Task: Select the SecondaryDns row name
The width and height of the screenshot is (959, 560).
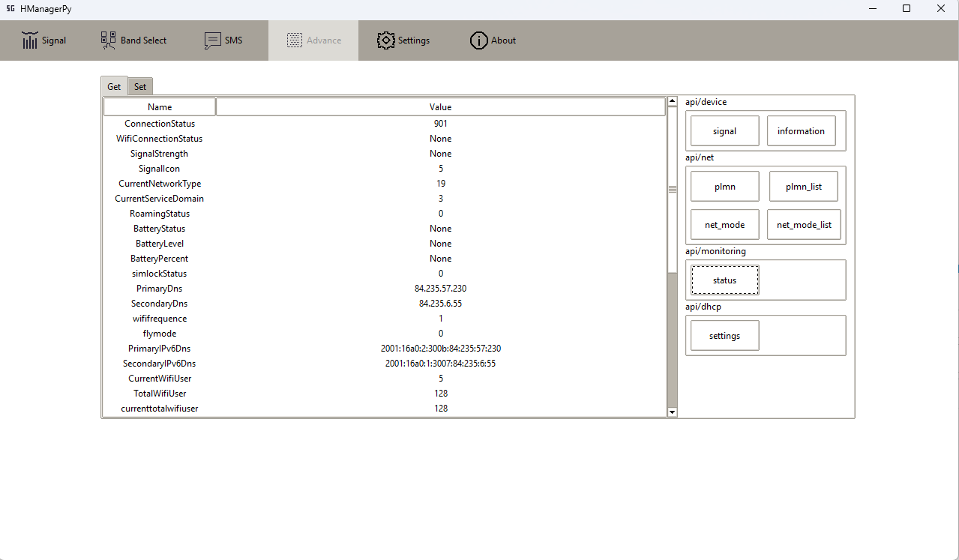Action: point(160,304)
